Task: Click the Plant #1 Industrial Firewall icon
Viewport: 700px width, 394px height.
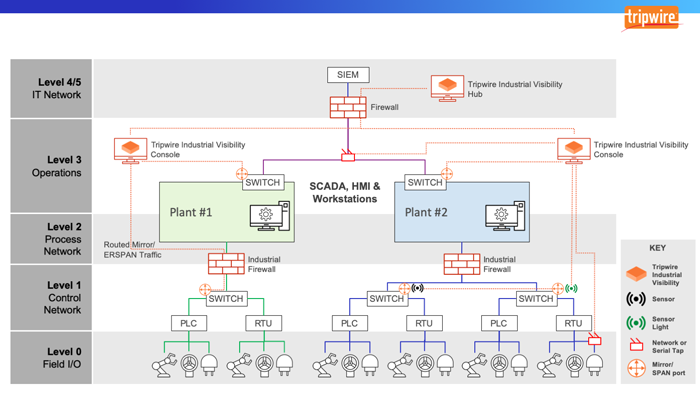Action: 226,264
